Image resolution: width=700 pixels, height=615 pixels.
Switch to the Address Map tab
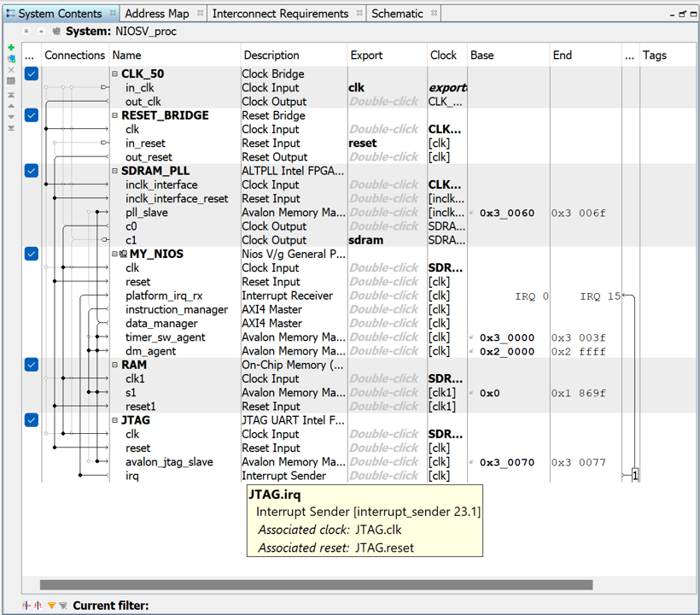pyautogui.click(x=156, y=14)
